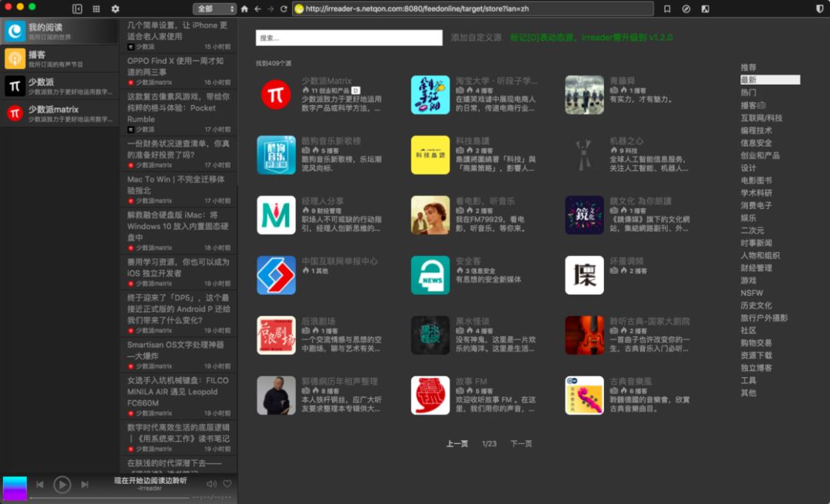
Task: Open 鏡文化 source icon
Action: coord(584,215)
